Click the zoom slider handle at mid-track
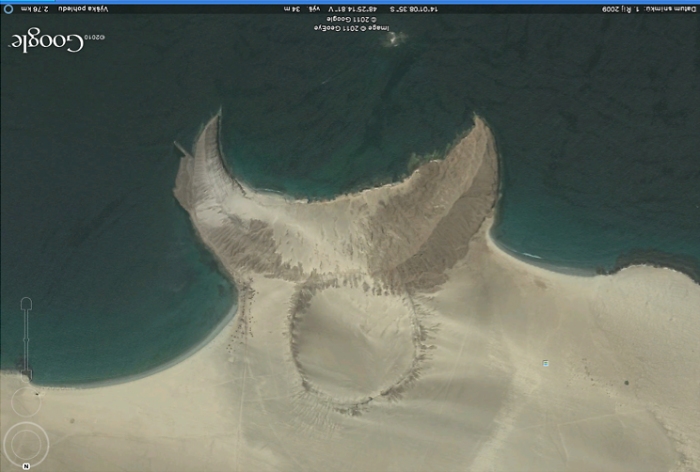 coord(26,340)
